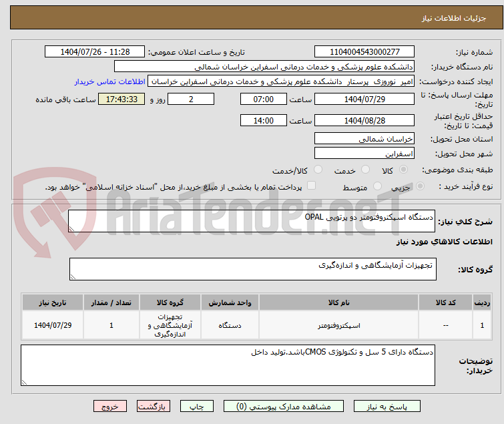Click the 'تاریخ نیاز' column header
Image resolution: width=504 pixels, height=424 pixels.
[53, 302]
